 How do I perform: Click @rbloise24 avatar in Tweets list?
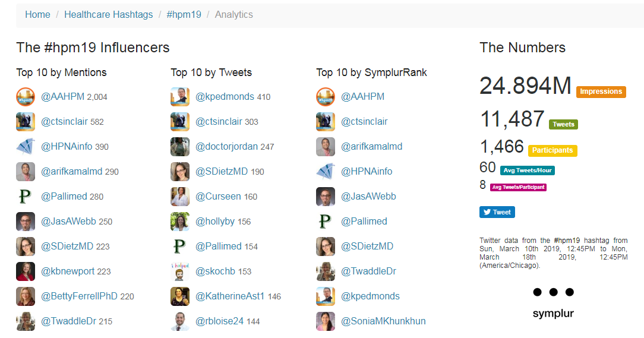[x=180, y=321]
